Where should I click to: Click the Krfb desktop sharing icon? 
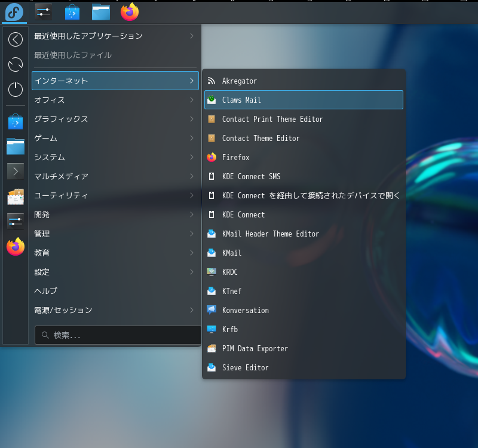(x=212, y=329)
